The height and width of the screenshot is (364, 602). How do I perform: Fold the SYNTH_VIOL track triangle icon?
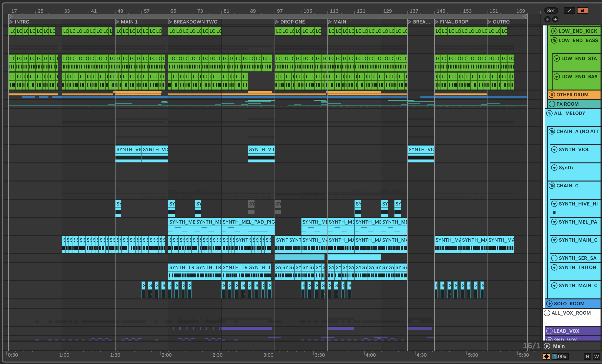[x=554, y=149]
